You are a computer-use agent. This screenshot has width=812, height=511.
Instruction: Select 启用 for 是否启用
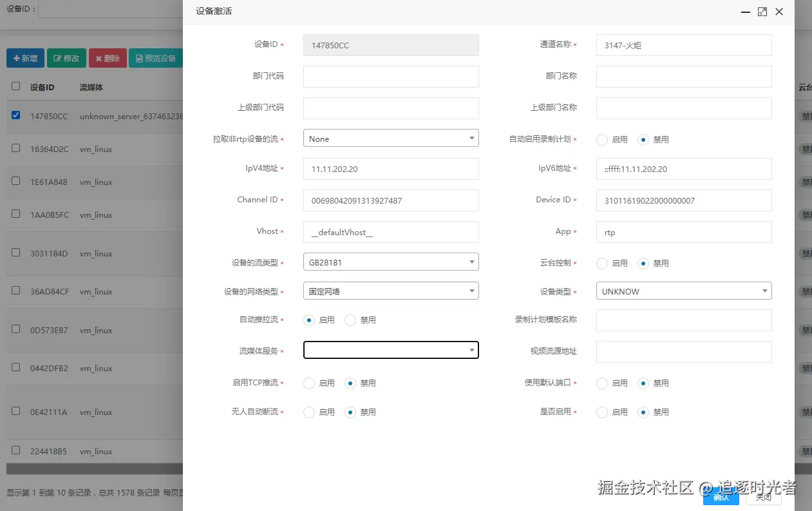coord(602,412)
